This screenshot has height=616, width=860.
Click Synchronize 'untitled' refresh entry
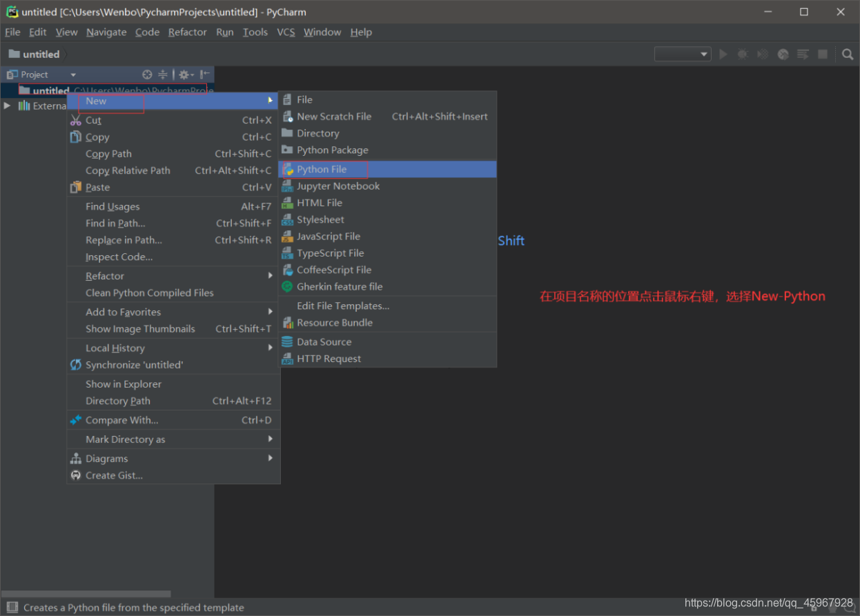(173, 365)
